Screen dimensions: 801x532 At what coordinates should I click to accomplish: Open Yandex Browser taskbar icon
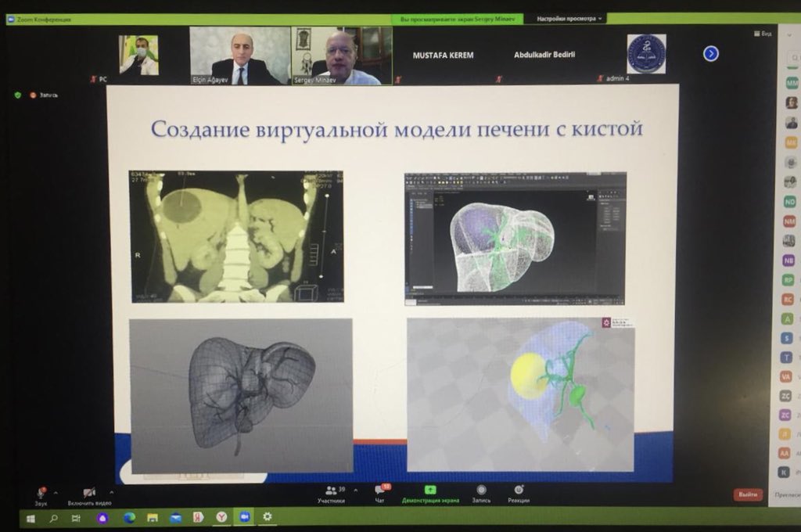click(221, 517)
